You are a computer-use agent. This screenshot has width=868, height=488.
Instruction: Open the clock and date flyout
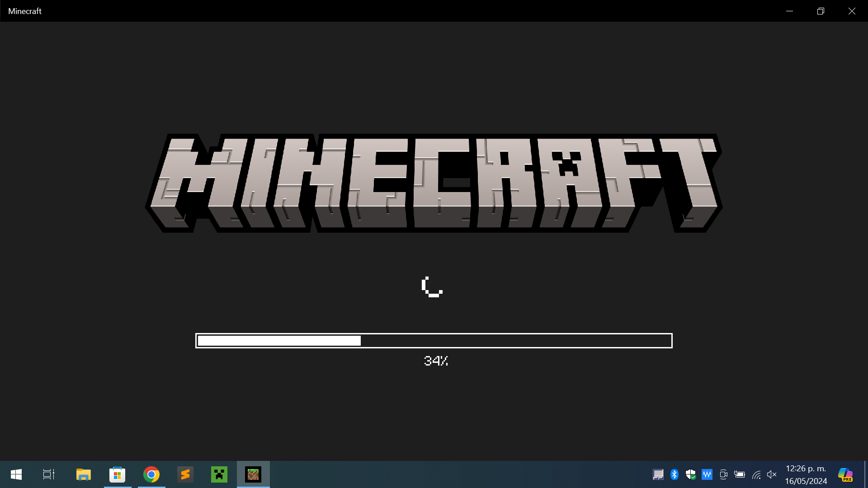pos(806,474)
